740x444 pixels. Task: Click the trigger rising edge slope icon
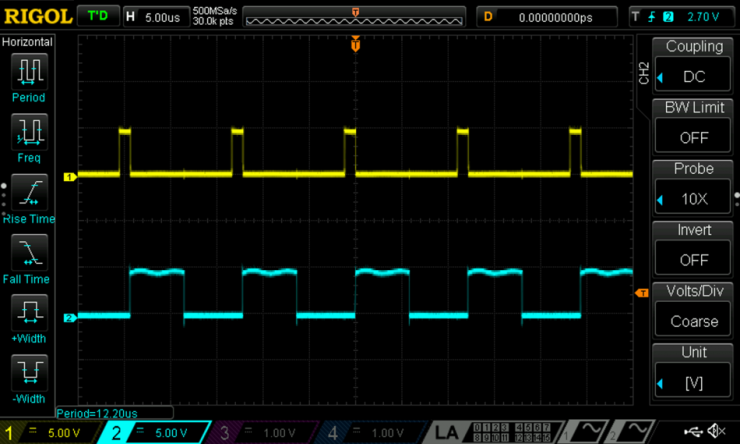click(652, 17)
